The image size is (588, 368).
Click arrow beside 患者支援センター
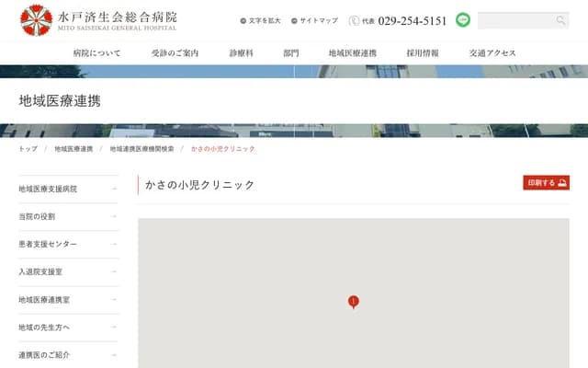point(114,245)
